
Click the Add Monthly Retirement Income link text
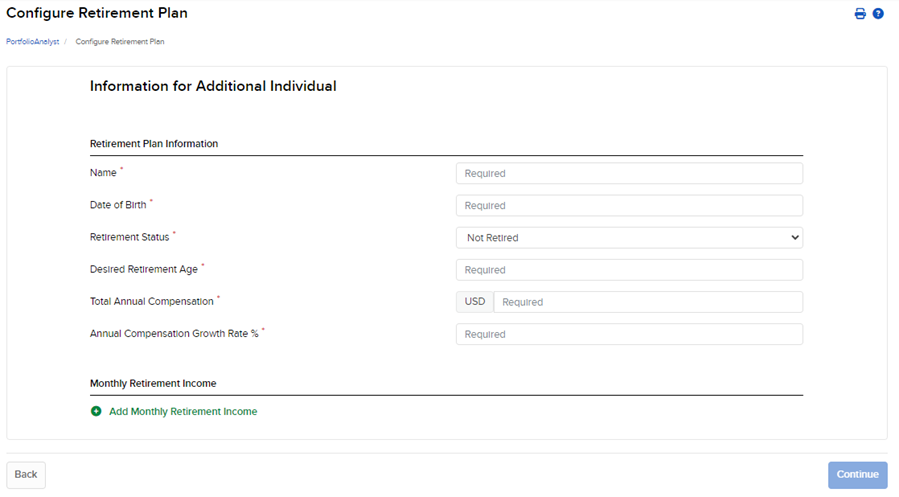(183, 411)
